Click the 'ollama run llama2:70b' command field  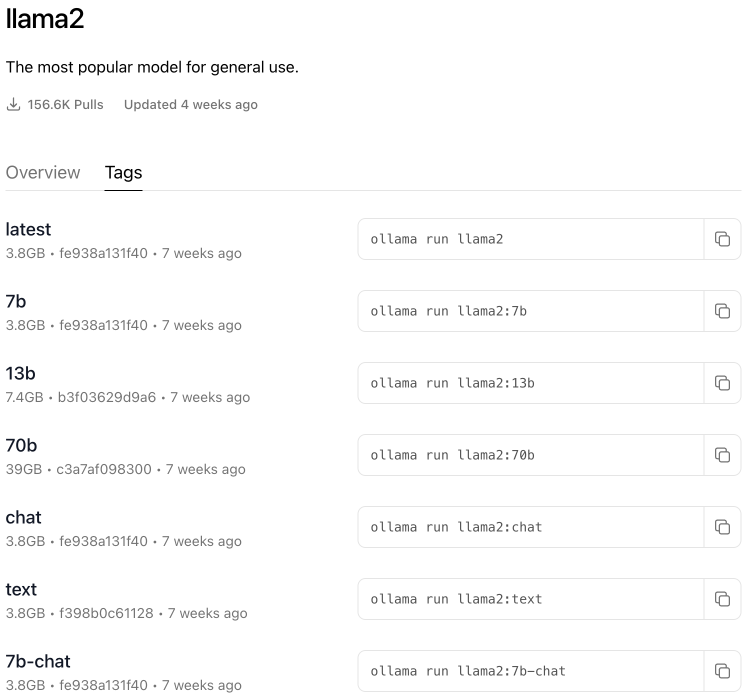530,455
